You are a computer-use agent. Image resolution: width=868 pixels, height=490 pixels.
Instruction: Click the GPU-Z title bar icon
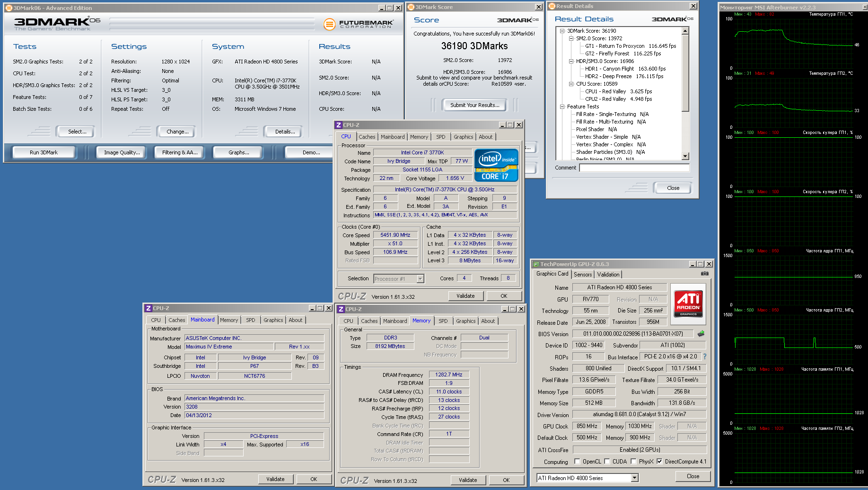[x=536, y=264]
